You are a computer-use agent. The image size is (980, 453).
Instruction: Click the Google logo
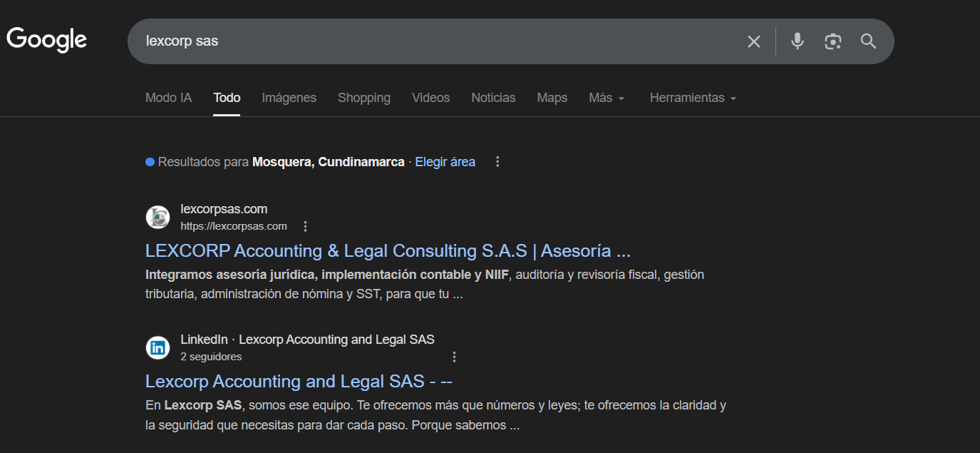pyautogui.click(x=47, y=40)
